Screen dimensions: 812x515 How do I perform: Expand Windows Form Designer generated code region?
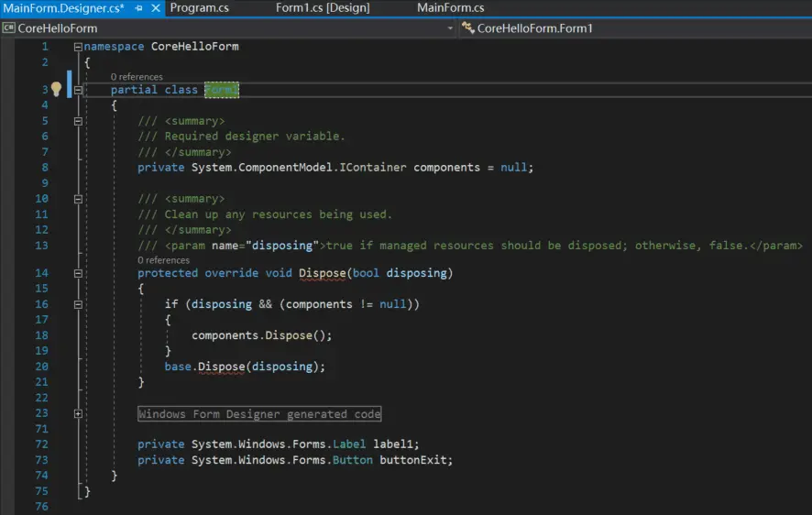pyautogui.click(x=78, y=413)
